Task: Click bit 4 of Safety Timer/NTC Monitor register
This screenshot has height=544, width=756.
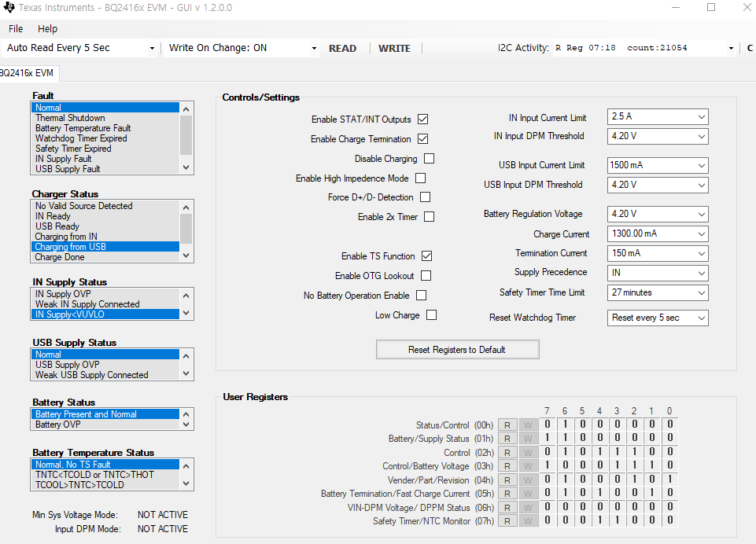Action: click(599, 520)
